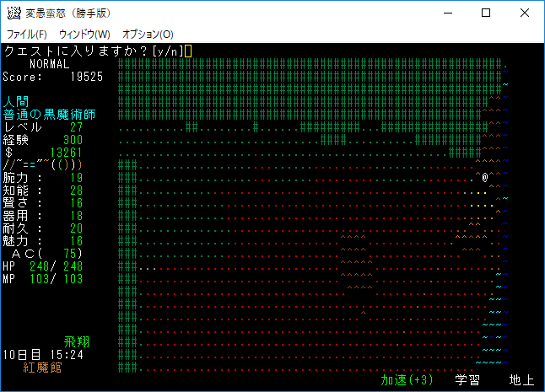The image size is (545, 392).
Task: Minimize the game window
Action: [447, 13]
